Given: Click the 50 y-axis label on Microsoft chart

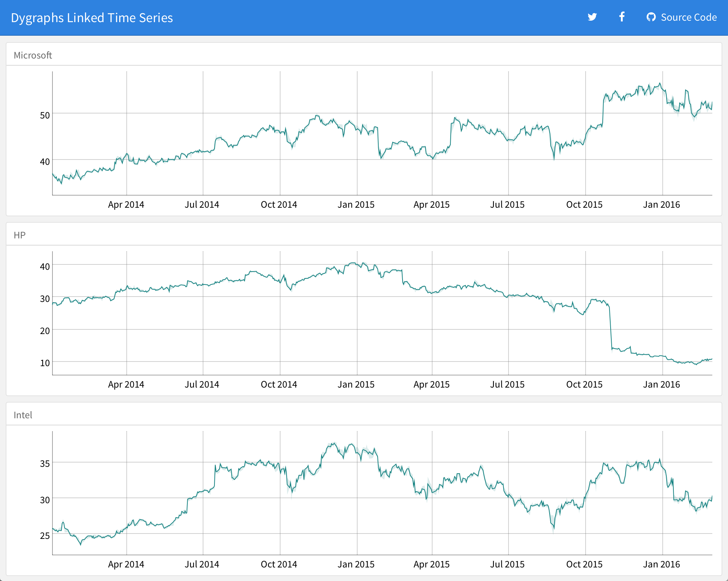Looking at the screenshot, I should [45, 115].
